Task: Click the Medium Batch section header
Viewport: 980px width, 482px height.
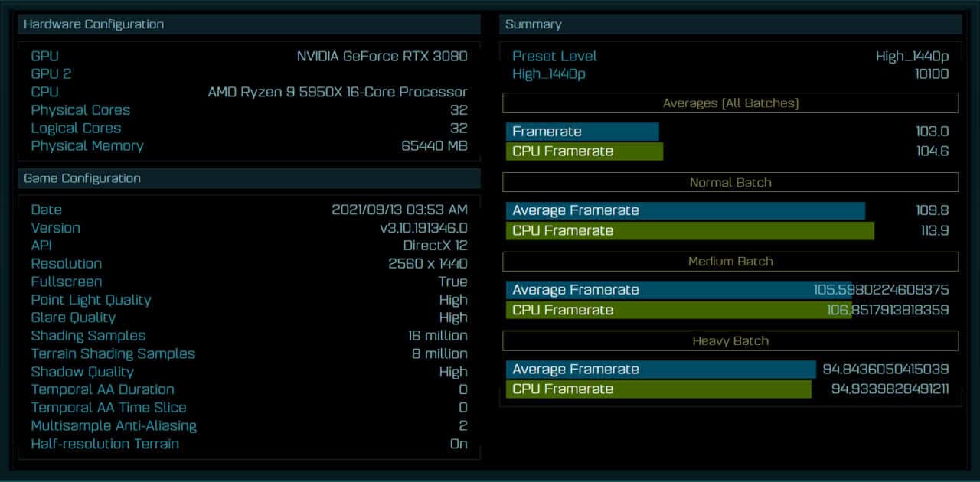Action: tap(730, 262)
